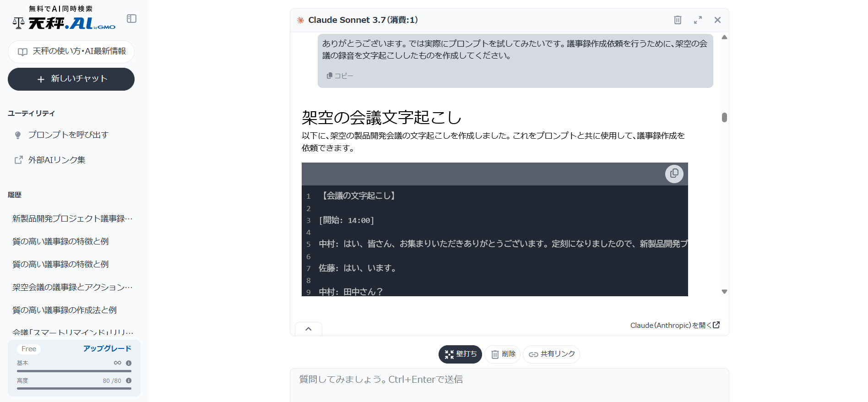The width and height of the screenshot is (868, 402).
Task: Open history item 架空会議の議事録とアクション
Action: point(72,287)
